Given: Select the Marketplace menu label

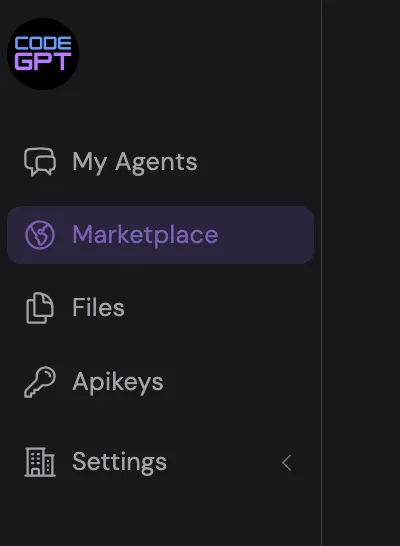Looking at the screenshot, I should (x=145, y=235).
